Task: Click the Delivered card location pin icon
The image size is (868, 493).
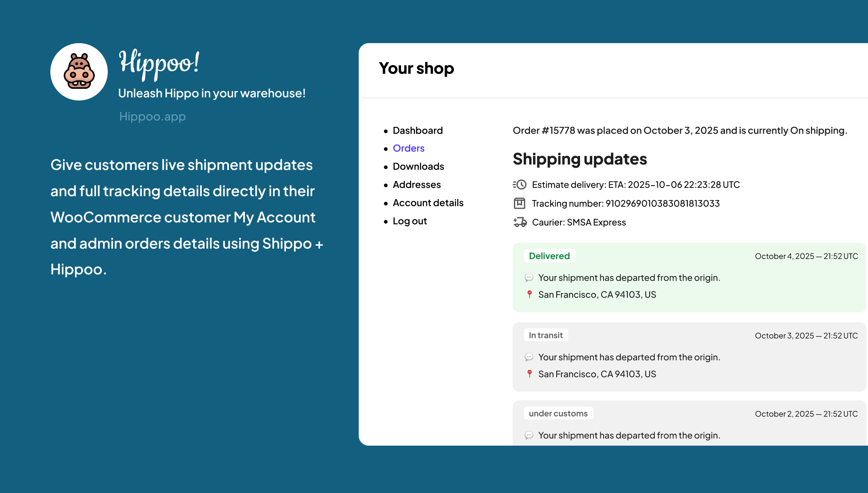Action: pyautogui.click(x=529, y=294)
